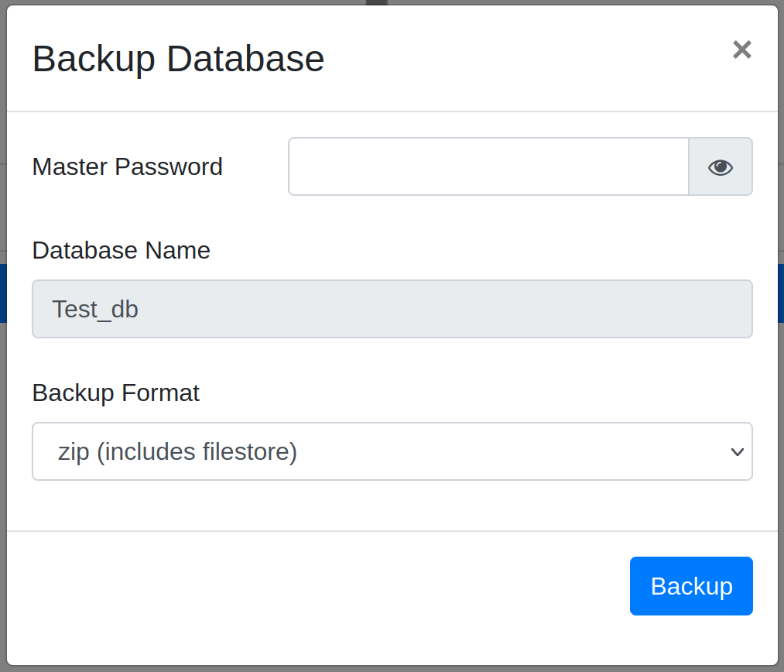The image size is (784, 672).
Task: Toggle master password visibility eye icon
Action: click(x=721, y=167)
